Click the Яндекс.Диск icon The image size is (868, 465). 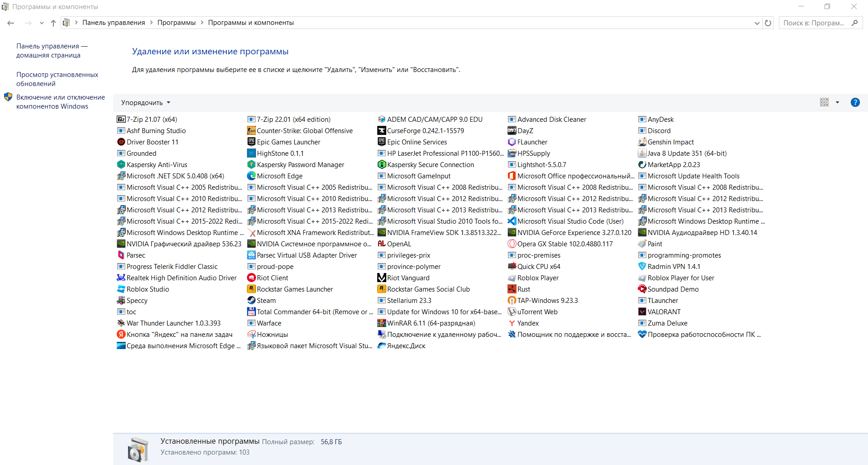(382, 345)
